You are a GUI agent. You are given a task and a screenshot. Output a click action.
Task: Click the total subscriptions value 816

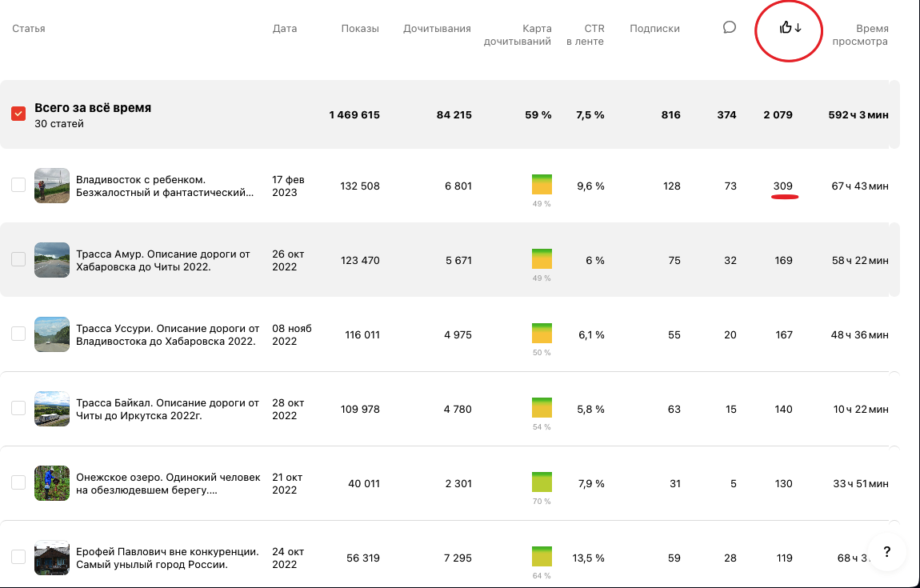pos(671,115)
